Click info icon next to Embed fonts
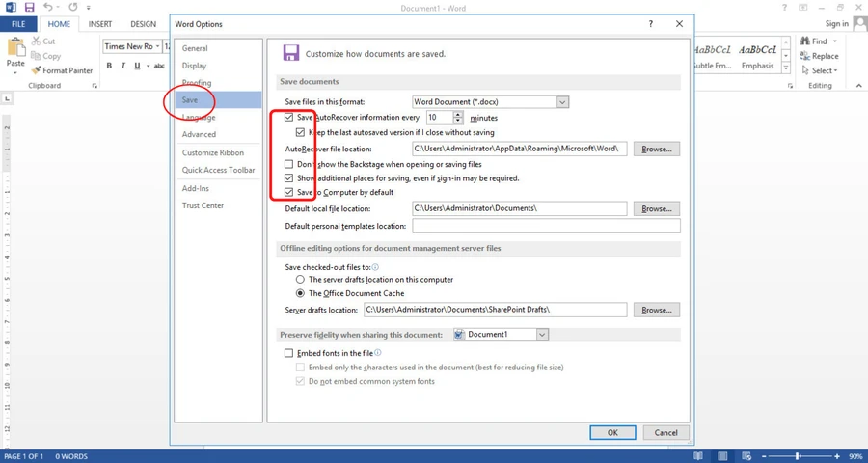 tap(378, 353)
